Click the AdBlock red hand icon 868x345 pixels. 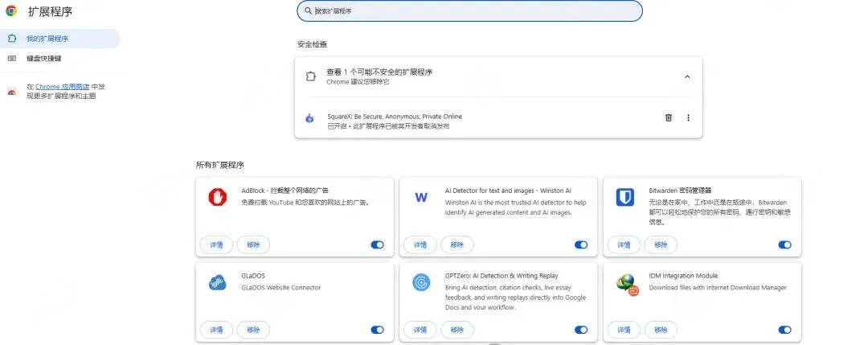(218, 197)
